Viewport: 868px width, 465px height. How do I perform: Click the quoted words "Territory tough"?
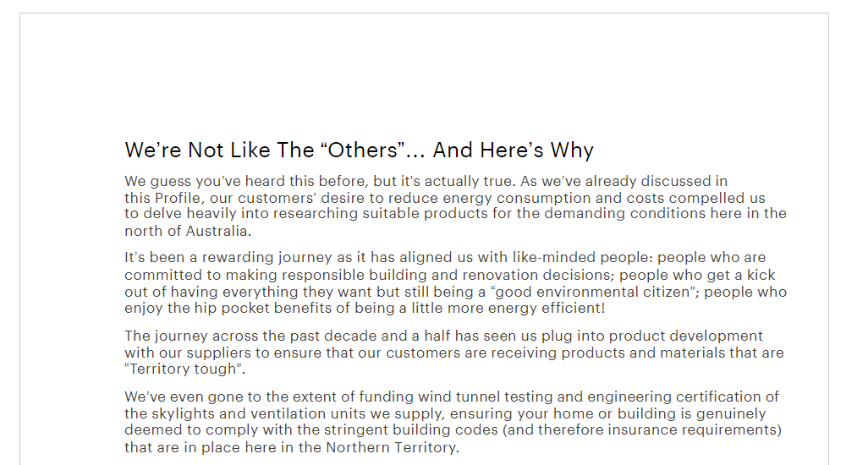[184, 369]
